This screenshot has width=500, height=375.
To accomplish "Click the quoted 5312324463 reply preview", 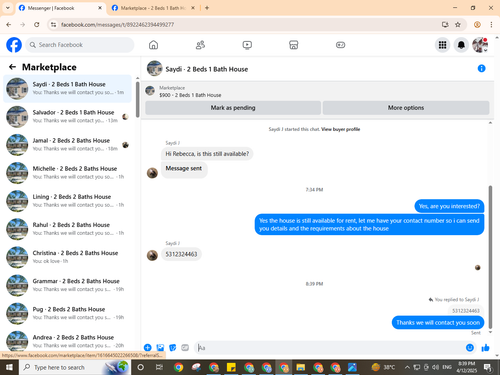I will tap(466, 311).
